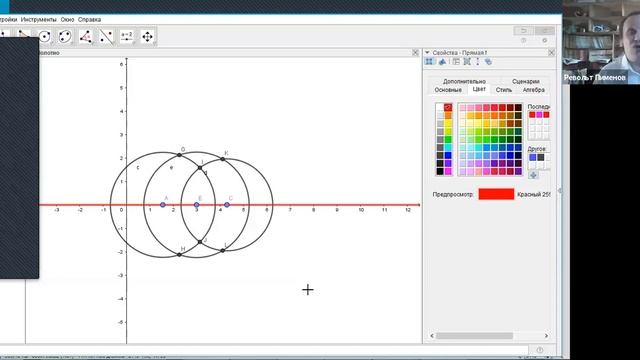The image size is (640, 360).
Task: Click the Redo arrow button
Action: tap(544, 31)
